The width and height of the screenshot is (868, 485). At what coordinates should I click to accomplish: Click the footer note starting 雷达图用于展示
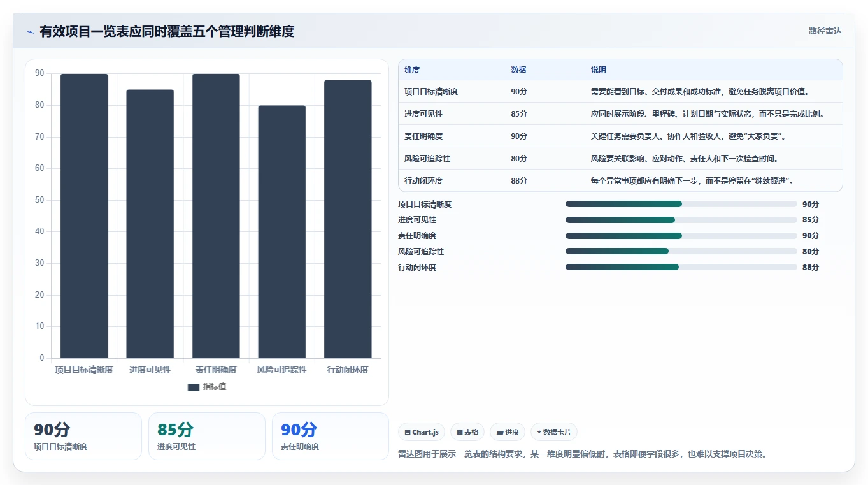(x=583, y=454)
